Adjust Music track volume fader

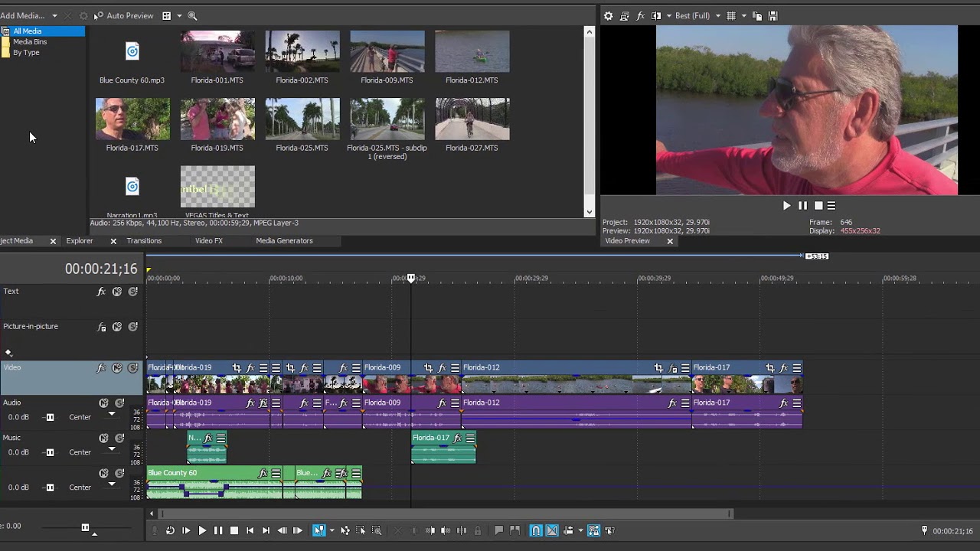pyautogui.click(x=50, y=453)
